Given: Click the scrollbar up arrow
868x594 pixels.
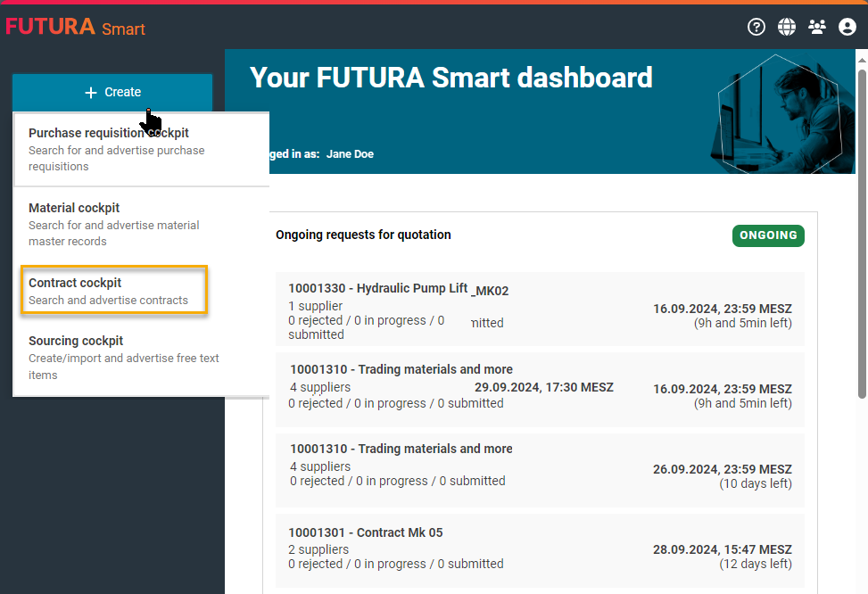Looking at the screenshot, I should [x=861, y=61].
